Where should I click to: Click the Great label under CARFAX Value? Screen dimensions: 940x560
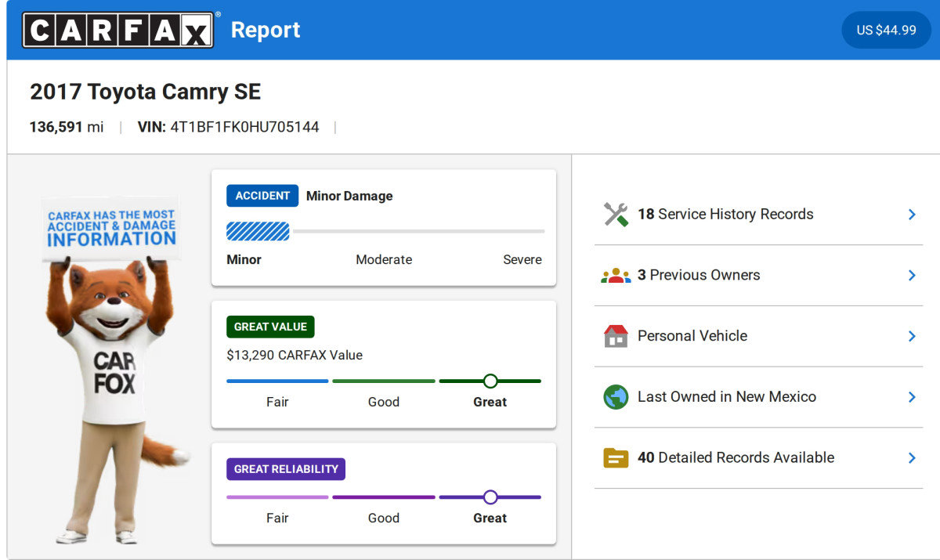(490, 402)
